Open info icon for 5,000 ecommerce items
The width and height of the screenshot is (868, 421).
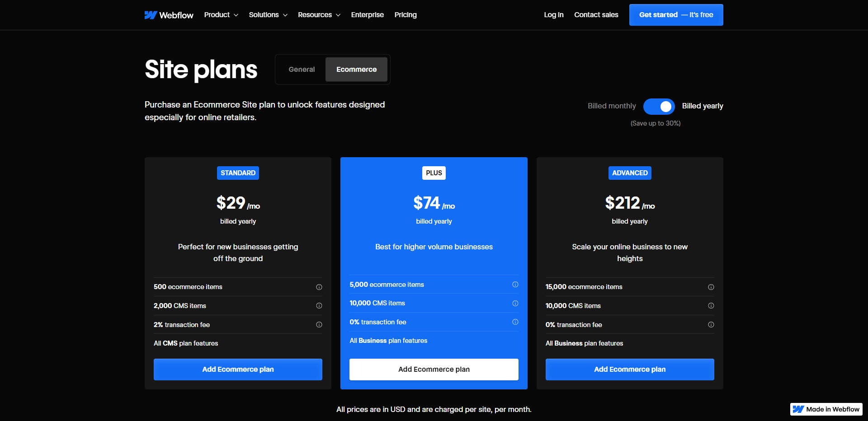point(515,285)
